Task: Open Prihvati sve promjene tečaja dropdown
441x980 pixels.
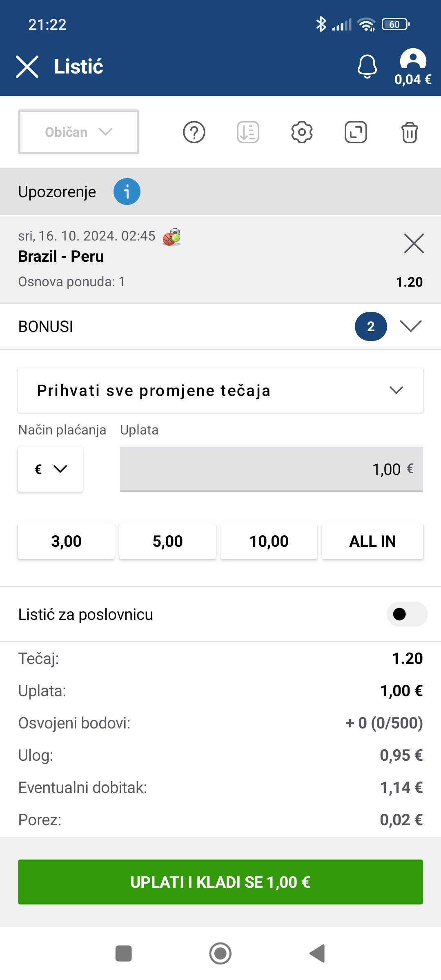Action: point(220,390)
